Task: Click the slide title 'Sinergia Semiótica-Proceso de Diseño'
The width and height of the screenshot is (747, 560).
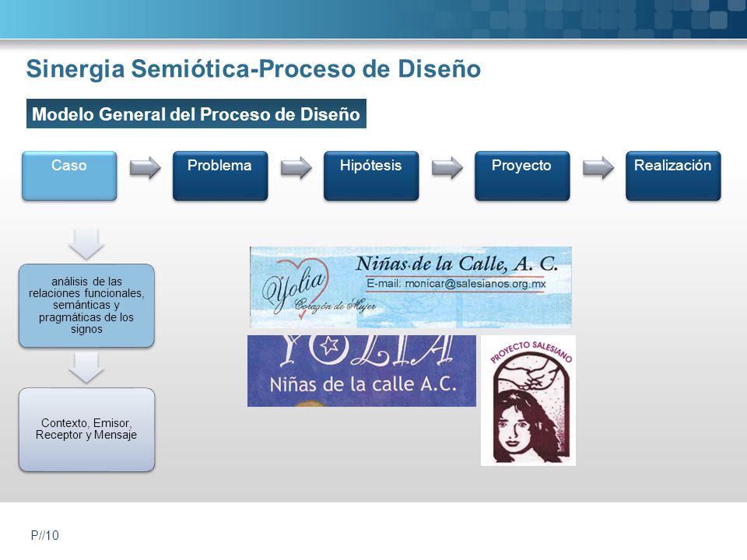Action: pyautogui.click(x=254, y=68)
